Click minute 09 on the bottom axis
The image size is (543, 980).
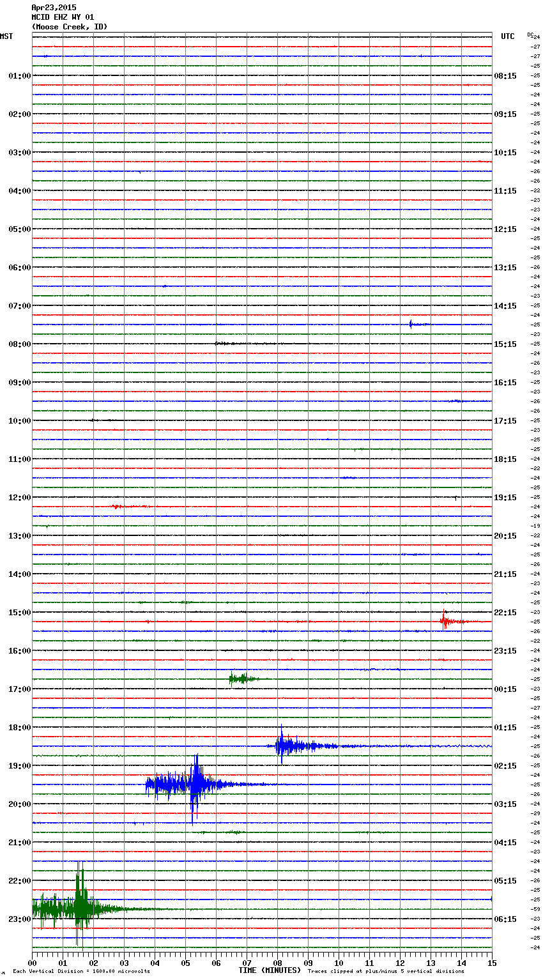[308, 963]
